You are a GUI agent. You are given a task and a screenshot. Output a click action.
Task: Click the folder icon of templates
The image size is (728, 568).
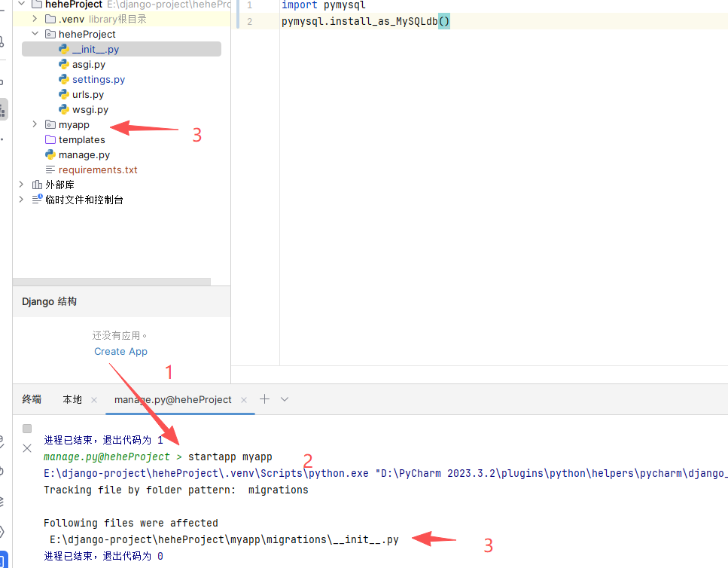tap(50, 139)
